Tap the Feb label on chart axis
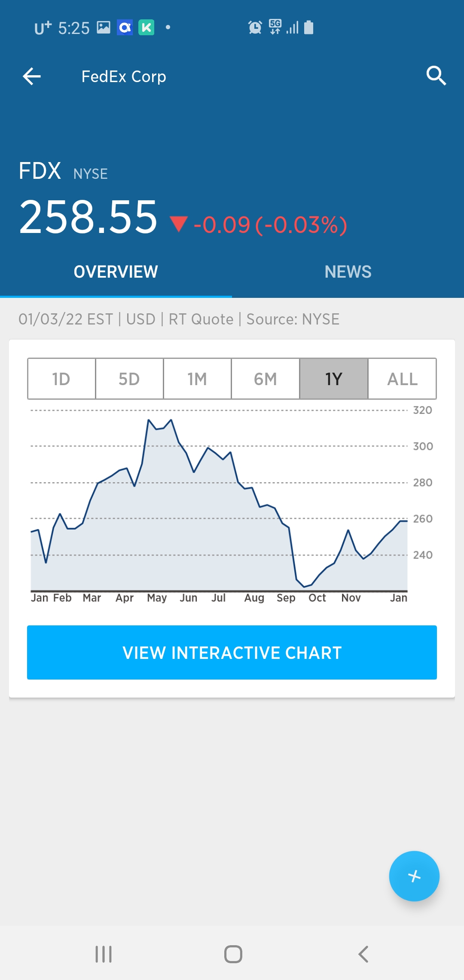The width and height of the screenshot is (464, 980). point(62,598)
